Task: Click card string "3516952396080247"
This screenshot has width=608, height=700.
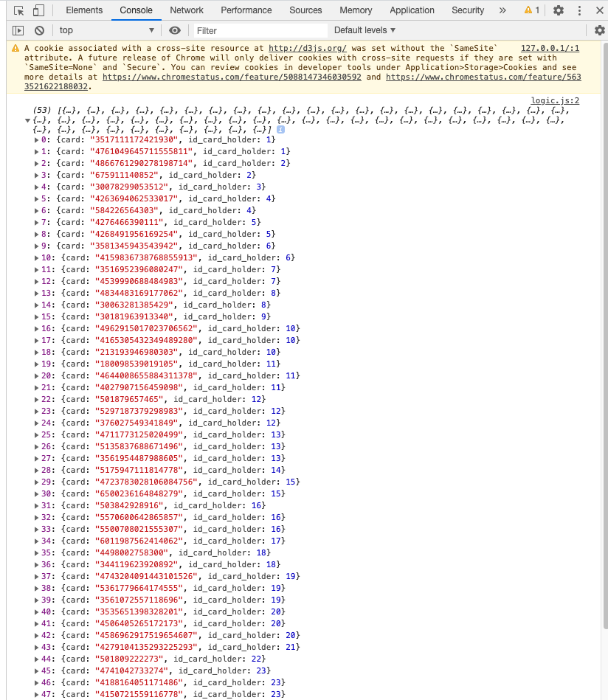Action: click(139, 270)
